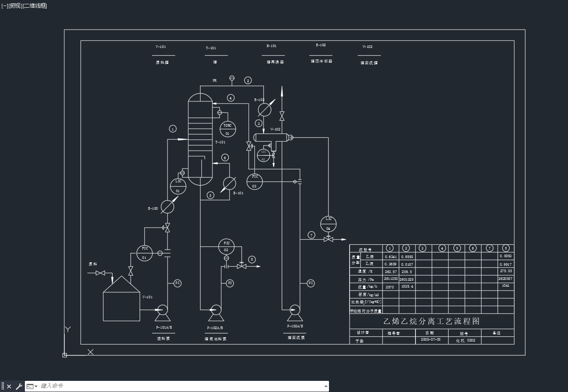Viewport: 568px width, 392px height.
Task: Select the E-100 heat exchanger symbol
Action: click(x=167, y=207)
